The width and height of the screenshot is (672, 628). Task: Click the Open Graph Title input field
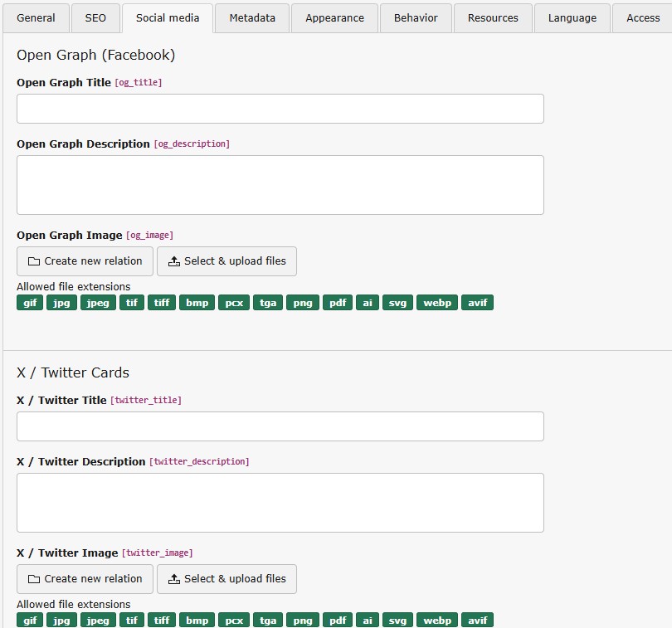[280, 109]
